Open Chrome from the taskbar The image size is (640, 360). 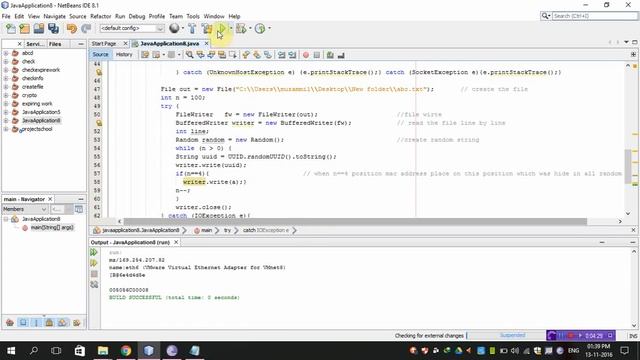126,351
